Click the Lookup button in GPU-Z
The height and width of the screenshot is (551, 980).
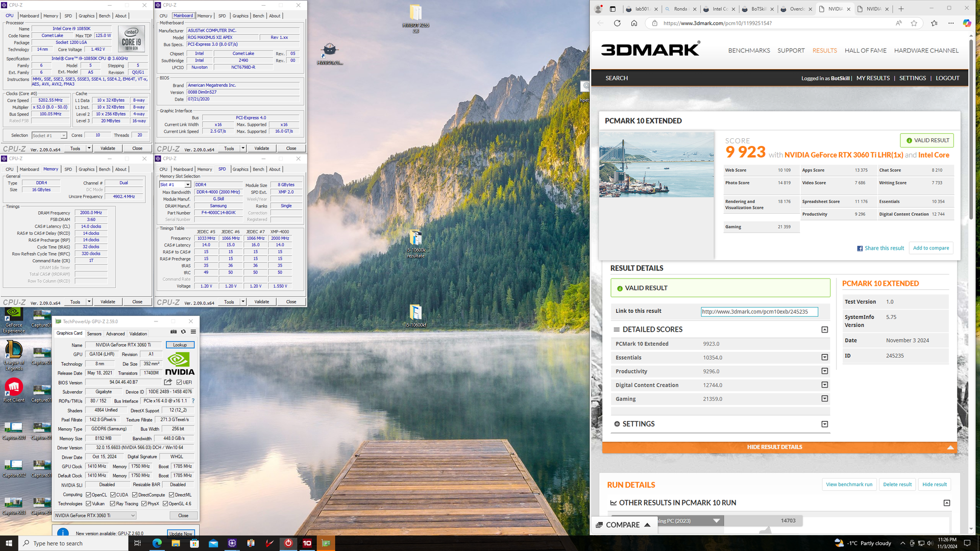(x=180, y=345)
